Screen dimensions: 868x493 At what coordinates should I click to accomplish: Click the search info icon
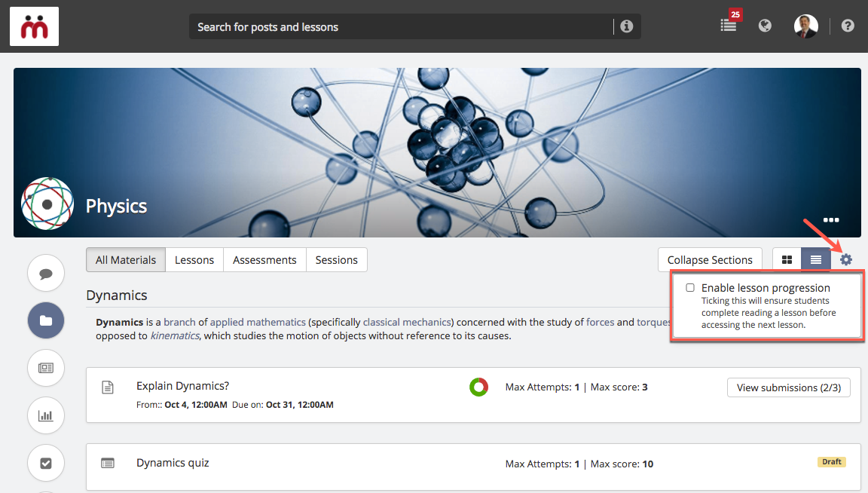click(x=627, y=26)
